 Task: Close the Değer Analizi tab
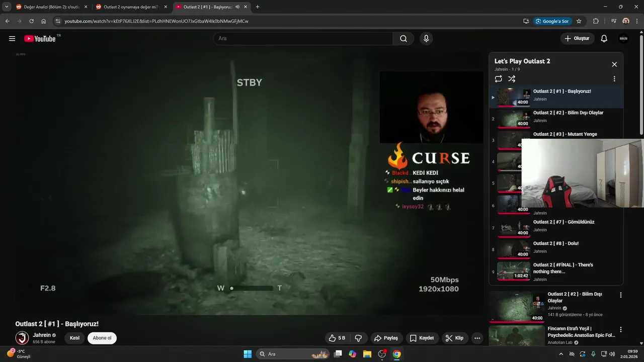(86, 7)
